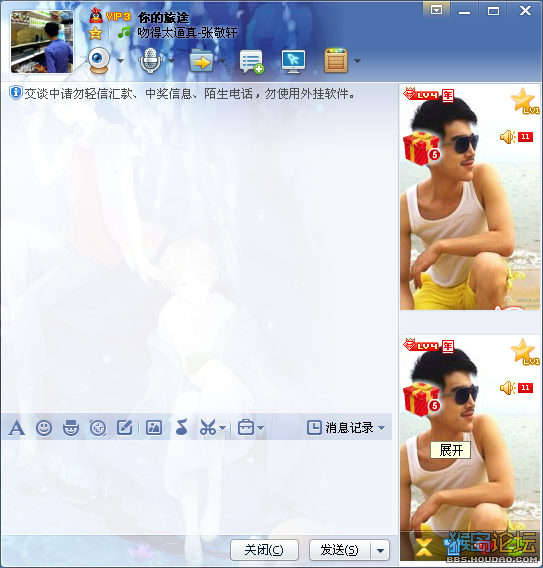Viewport: 543px width, 568px height.
Task: Click the 展开 expand label
Action: (x=451, y=450)
